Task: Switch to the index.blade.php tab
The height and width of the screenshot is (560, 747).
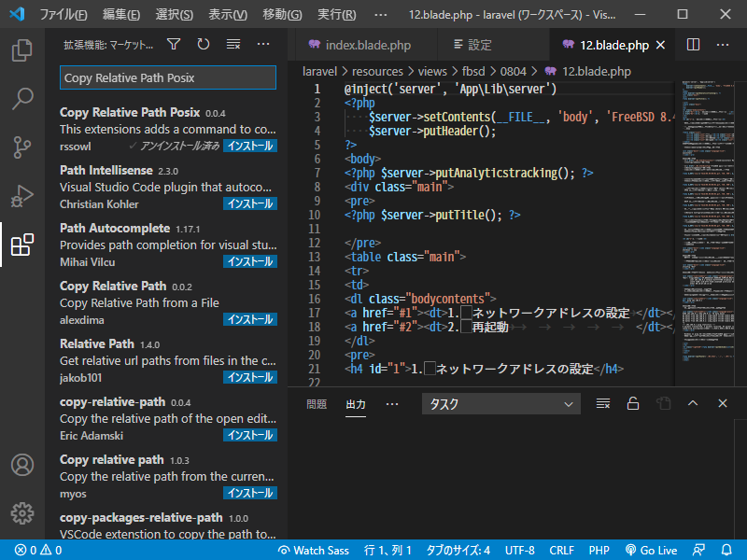Action: pyautogui.click(x=359, y=45)
